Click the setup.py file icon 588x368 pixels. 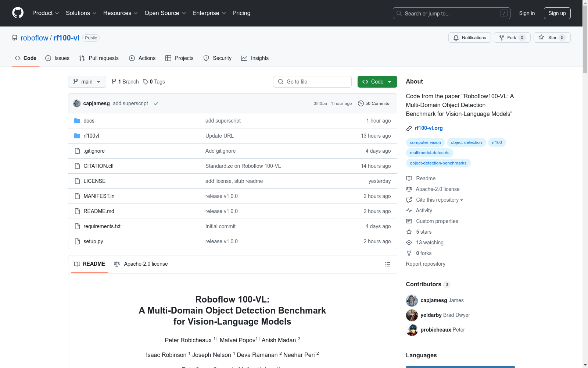coord(77,241)
